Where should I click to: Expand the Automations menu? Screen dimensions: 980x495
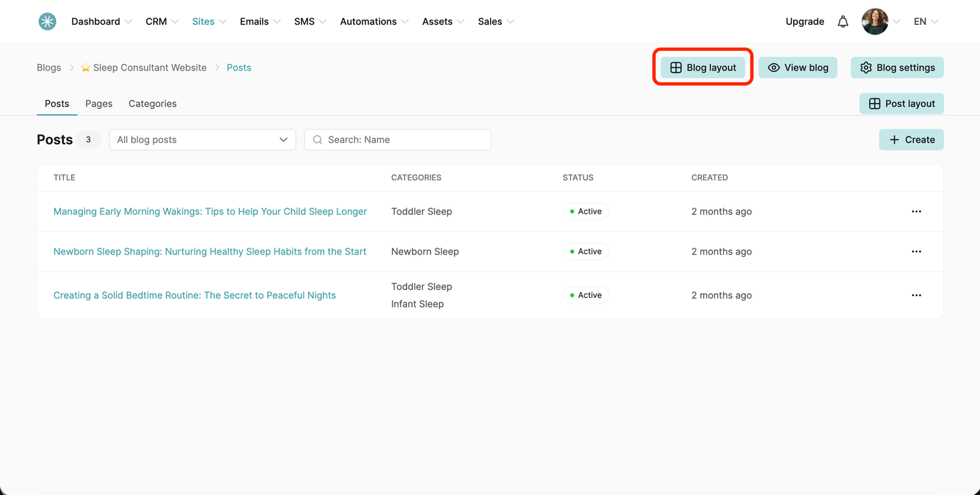[374, 22]
